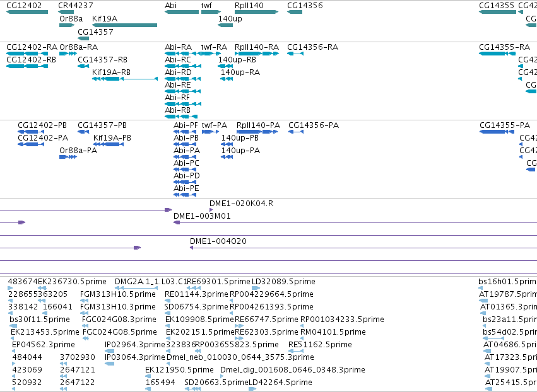The height and width of the screenshot is (392, 537).
Task: Click the Kif19A-RB transcript glyph
Action: 125,79
